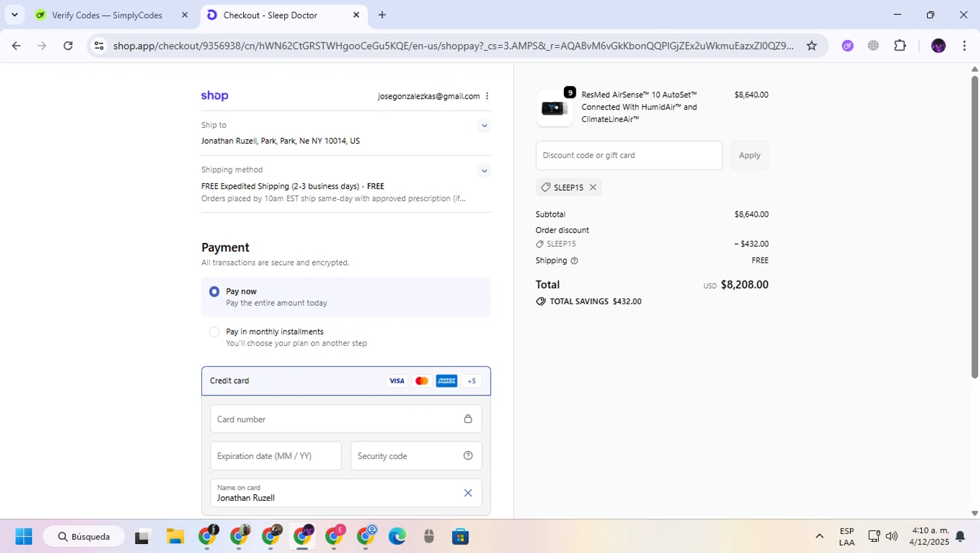Click the Discount code or gift card field
The image size is (980, 553).
coord(629,155)
